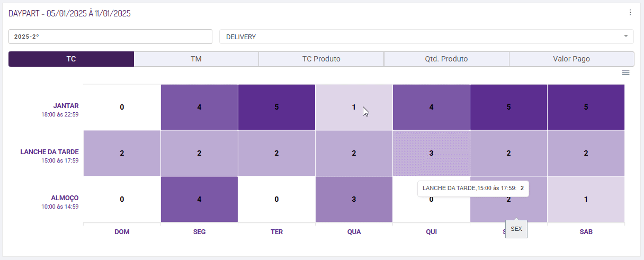Click the 2025-2° week input field
644x260 pixels.
(110, 37)
